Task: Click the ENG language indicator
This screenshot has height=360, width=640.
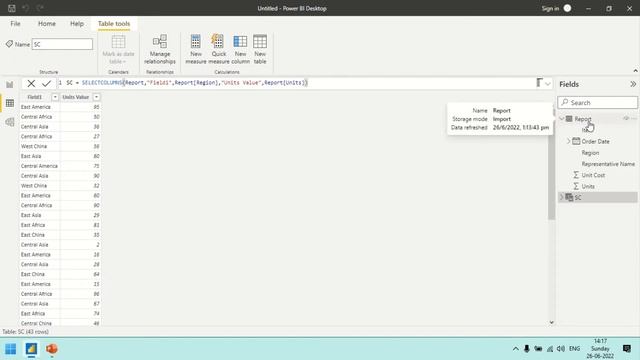Action: [x=574, y=349]
